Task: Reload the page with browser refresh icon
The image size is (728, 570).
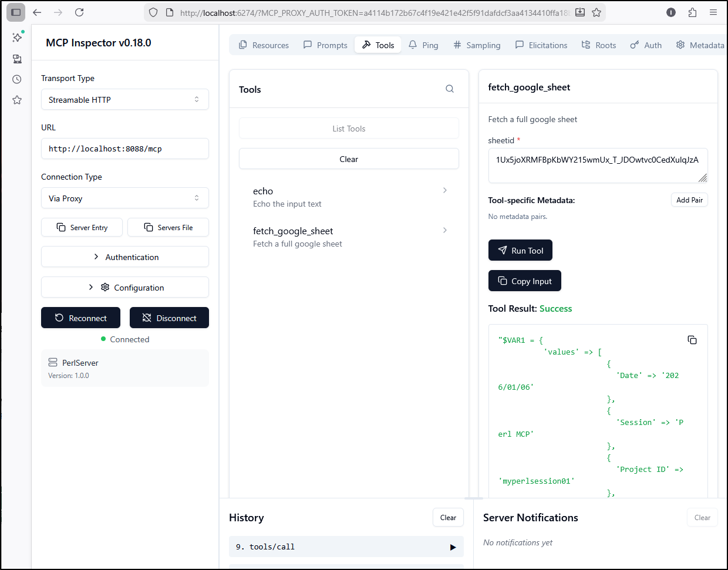Action: (x=79, y=12)
